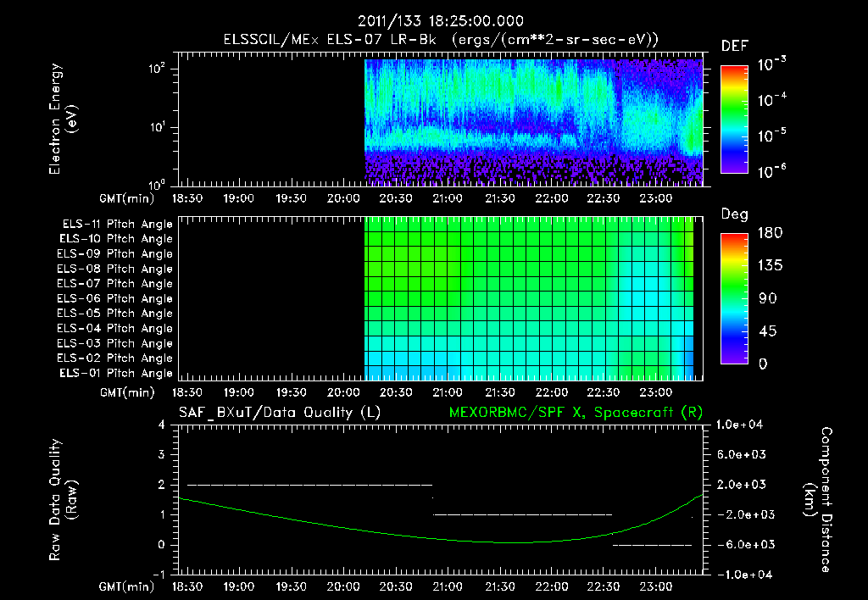Click the green MEXORBMC/SPF X, Spacecraft (R) legend

click(x=576, y=413)
